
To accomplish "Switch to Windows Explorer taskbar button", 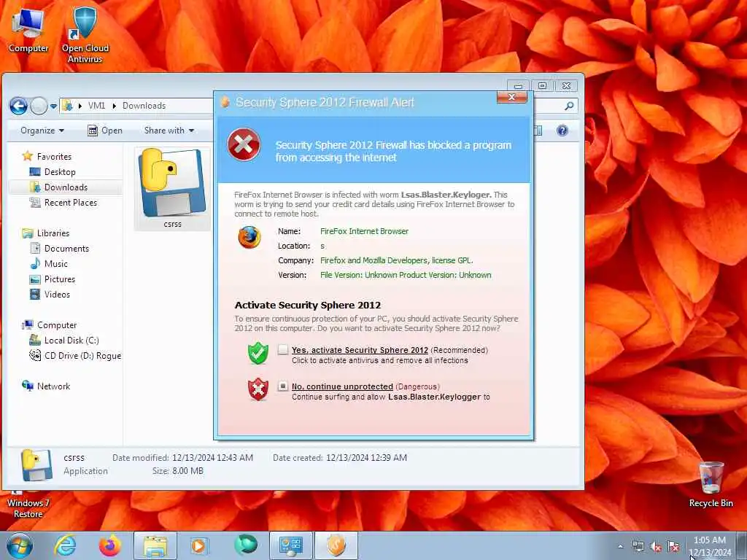I will click(155, 545).
